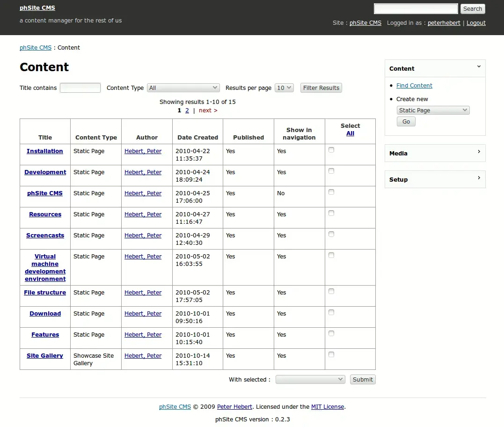Expand the Media sidebar panel

(x=479, y=151)
